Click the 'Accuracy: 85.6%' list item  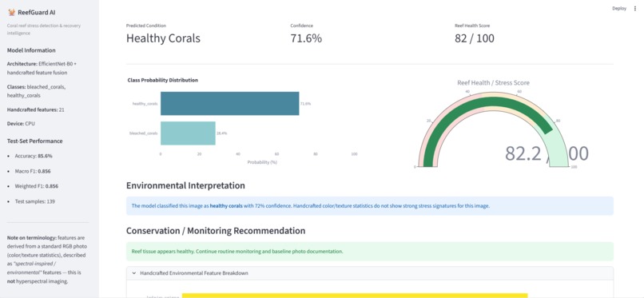[34, 156]
